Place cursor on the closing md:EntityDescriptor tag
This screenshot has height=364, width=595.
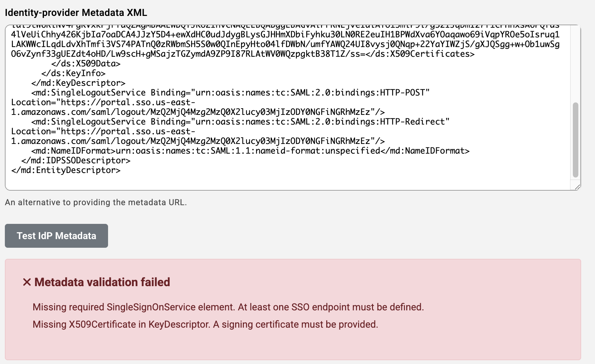66,170
